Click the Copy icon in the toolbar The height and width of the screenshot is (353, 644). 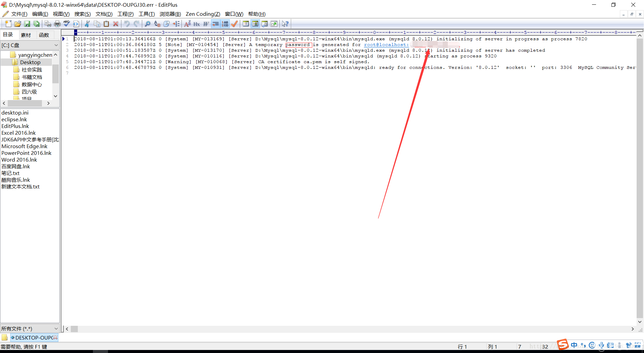(x=97, y=24)
